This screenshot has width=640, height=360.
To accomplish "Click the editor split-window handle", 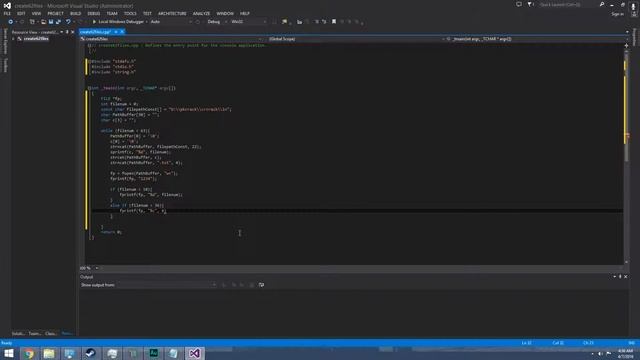I will coord(627,45).
